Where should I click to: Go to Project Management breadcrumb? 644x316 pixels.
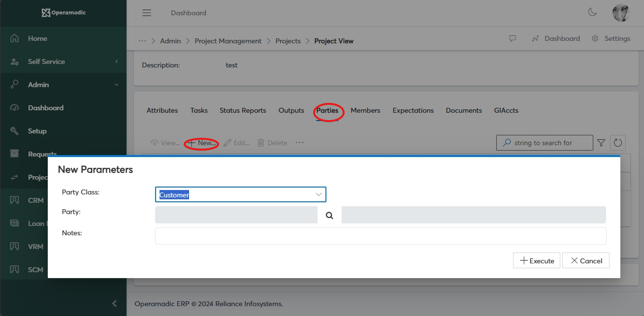pos(228,41)
